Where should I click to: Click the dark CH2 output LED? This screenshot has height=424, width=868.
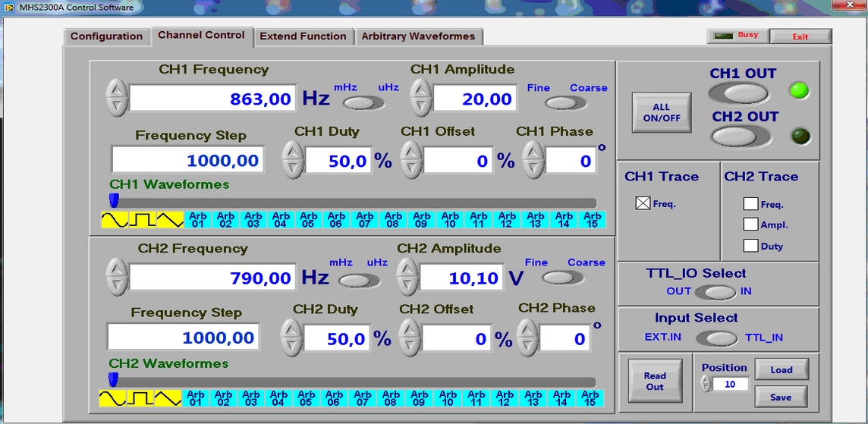(800, 136)
